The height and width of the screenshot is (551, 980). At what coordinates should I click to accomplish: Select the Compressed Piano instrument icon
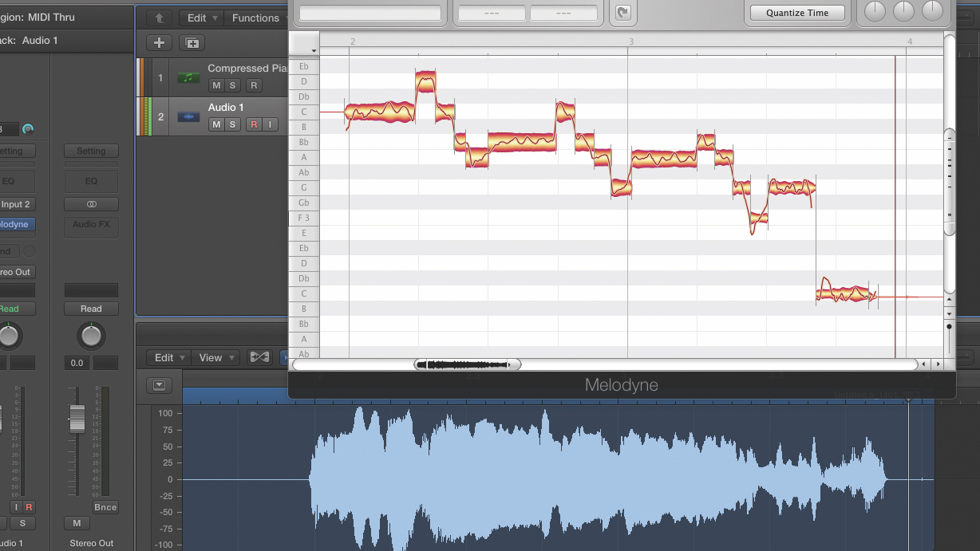tap(189, 78)
